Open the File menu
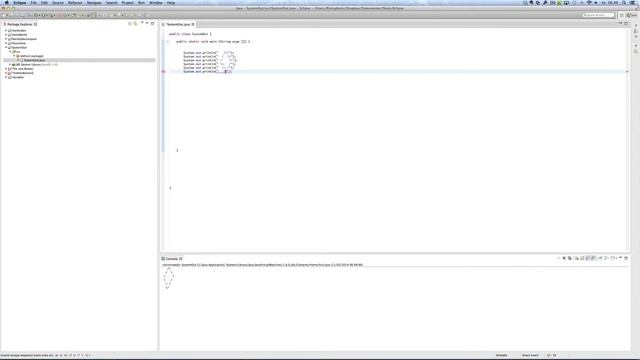Screen dimensions: 640x360 (x=33, y=2)
